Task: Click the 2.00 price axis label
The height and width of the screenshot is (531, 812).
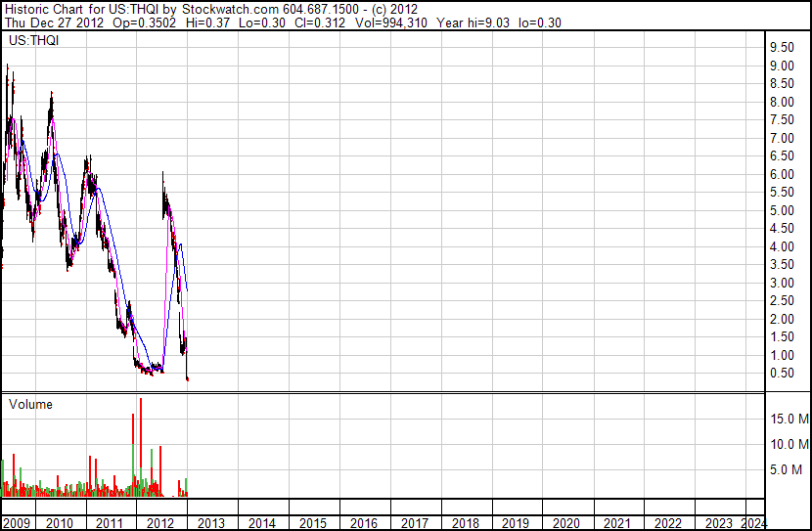Action: click(x=782, y=320)
